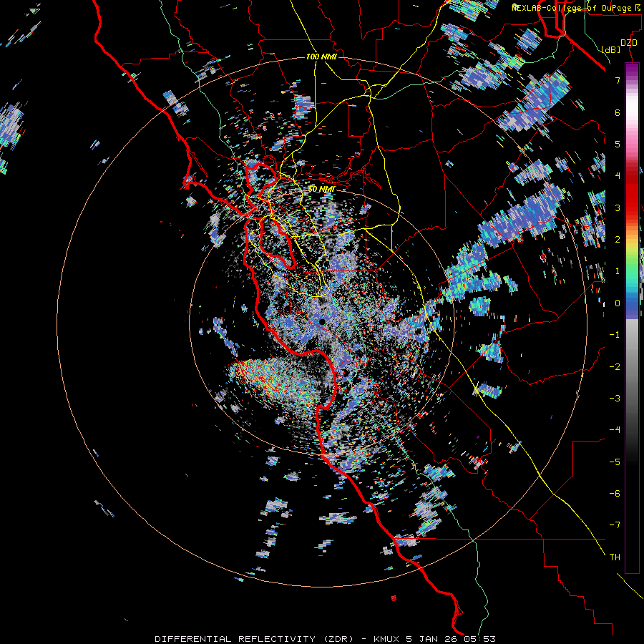Click the positive 6 tick label on the color scale
The image size is (644, 644).
tap(618, 112)
